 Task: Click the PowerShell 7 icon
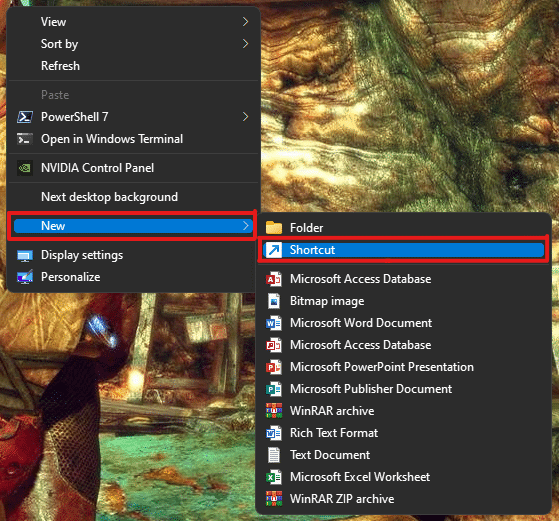tap(25, 117)
